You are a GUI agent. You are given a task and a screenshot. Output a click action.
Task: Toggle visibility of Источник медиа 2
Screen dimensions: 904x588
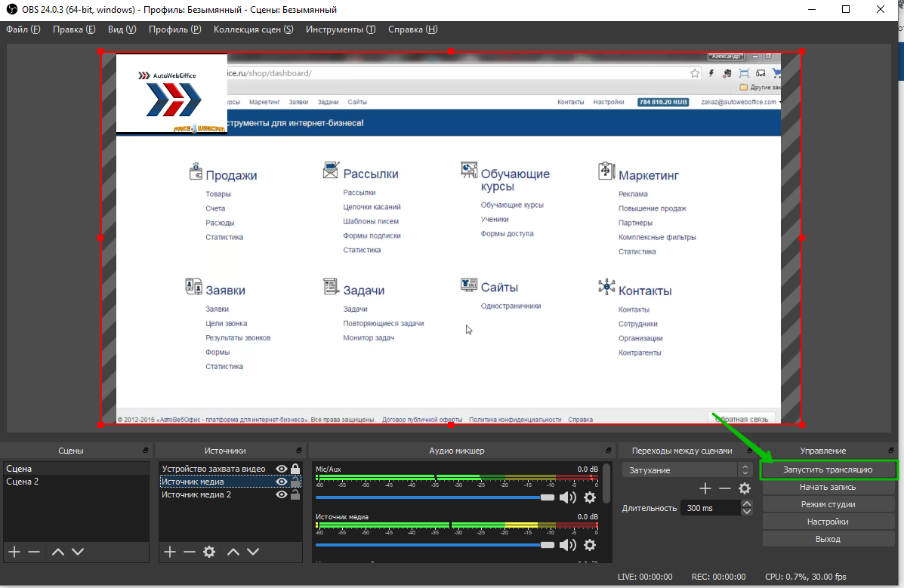point(282,494)
